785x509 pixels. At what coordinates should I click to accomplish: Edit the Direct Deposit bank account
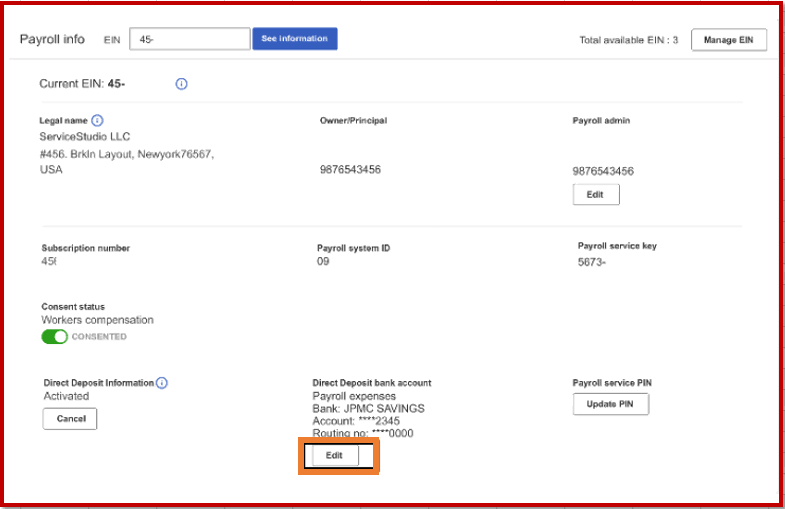pyautogui.click(x=335, y=455)
